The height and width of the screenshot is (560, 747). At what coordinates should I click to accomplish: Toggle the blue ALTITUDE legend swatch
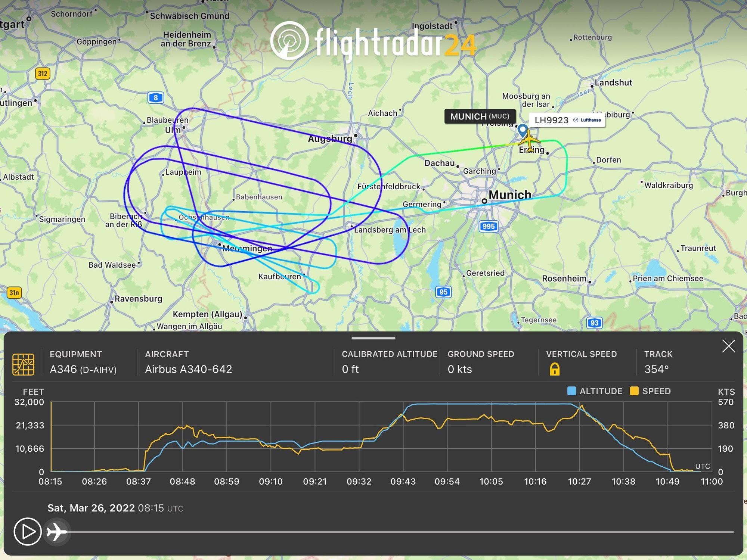(571, 391)
